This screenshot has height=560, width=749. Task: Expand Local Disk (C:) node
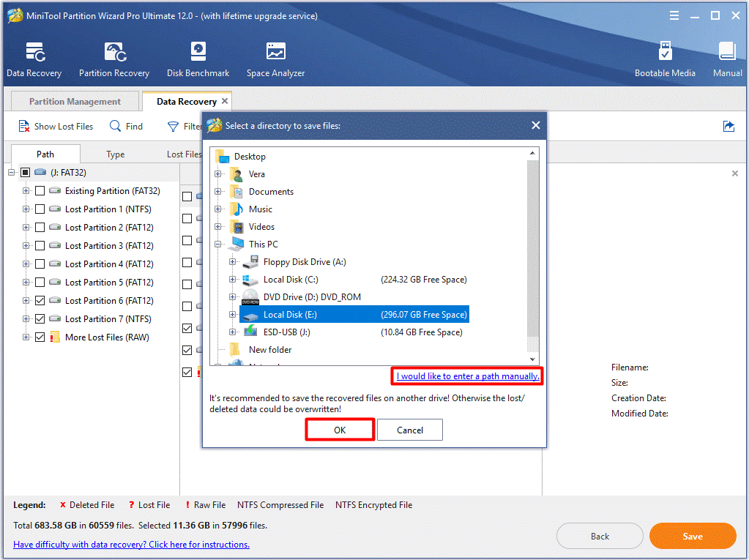point(232,280)
